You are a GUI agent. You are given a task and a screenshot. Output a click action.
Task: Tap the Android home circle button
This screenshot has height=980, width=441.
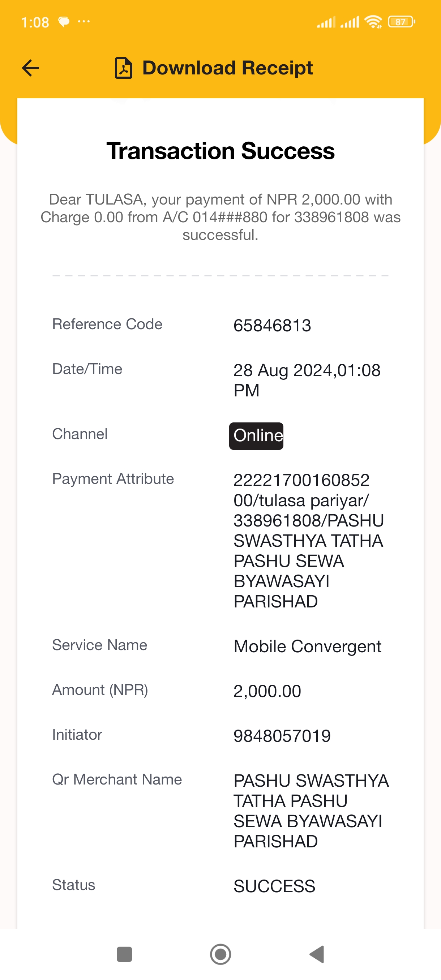point(221,954)
